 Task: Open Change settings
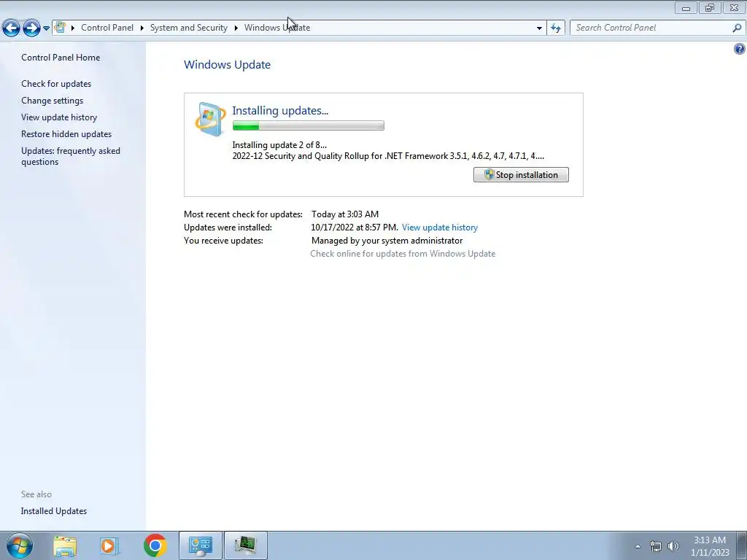(52, 101)
